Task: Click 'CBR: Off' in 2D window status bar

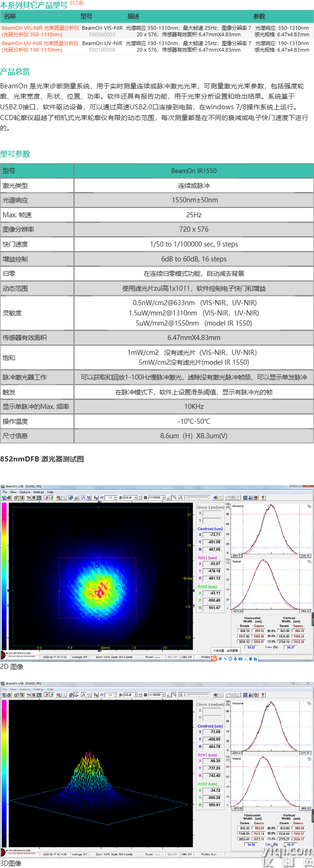Action: 187,657
